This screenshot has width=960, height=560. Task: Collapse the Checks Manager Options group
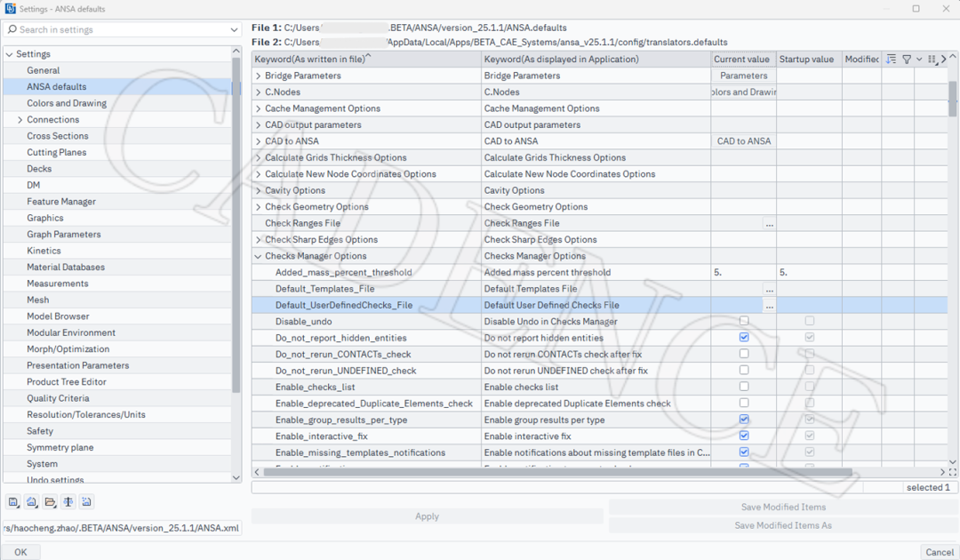[x=258, y=256]
